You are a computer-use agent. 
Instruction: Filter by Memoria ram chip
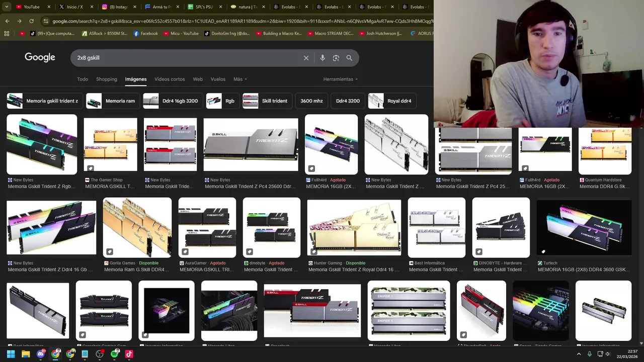pyautogui.click(x=112, y=101)
